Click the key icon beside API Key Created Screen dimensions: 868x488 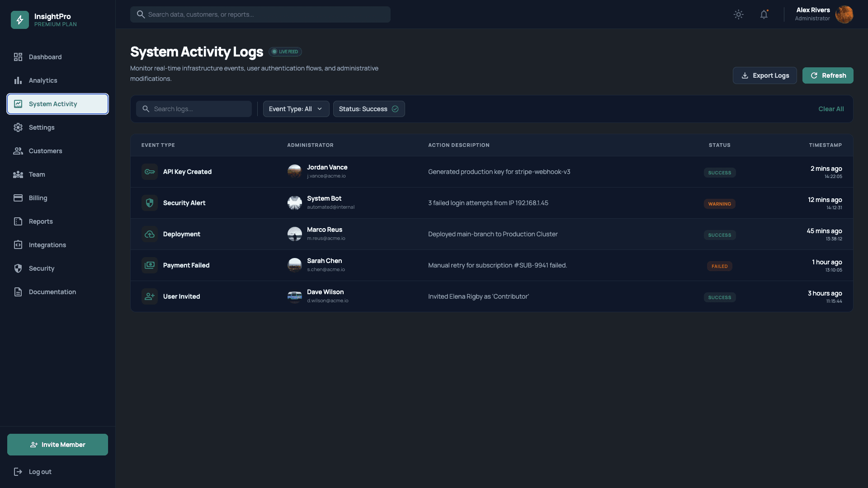point(149,172)
